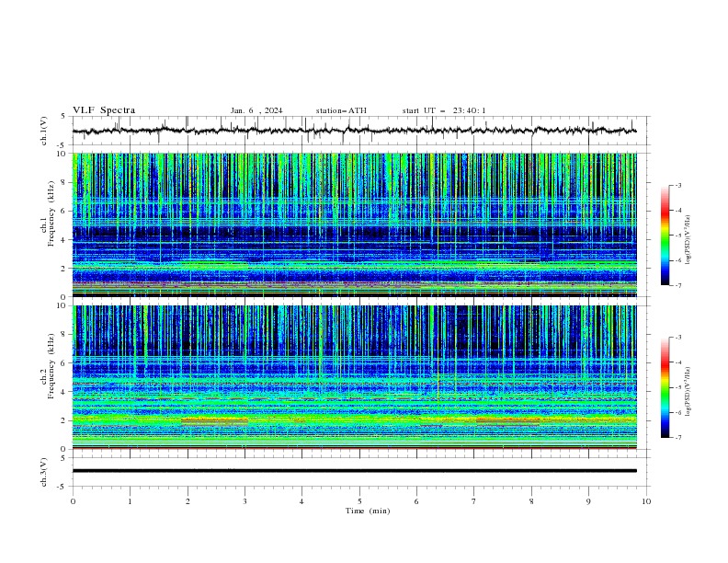Click the 'start UT = 23:40: 1' text

(444, 110)
